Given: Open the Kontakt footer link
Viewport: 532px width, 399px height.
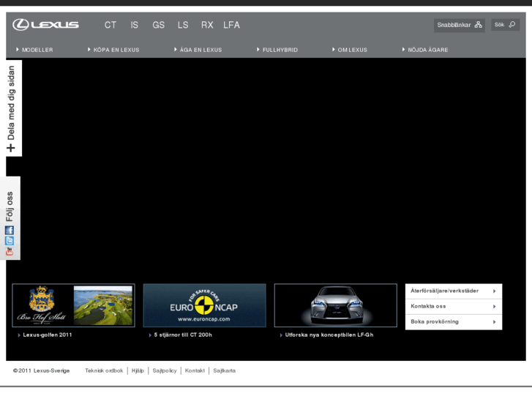Looking at the screenshot, I should [x=195, y=370].
